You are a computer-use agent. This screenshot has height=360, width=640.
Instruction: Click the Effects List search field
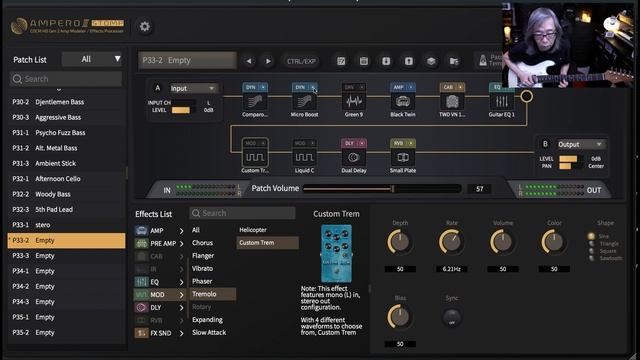coord(242,213)
